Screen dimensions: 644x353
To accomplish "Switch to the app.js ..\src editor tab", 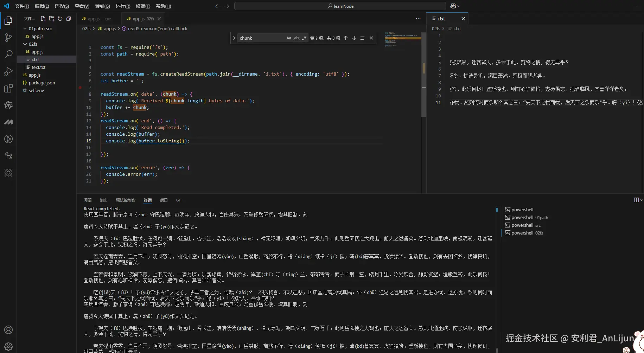I will (x=99, y=19).
